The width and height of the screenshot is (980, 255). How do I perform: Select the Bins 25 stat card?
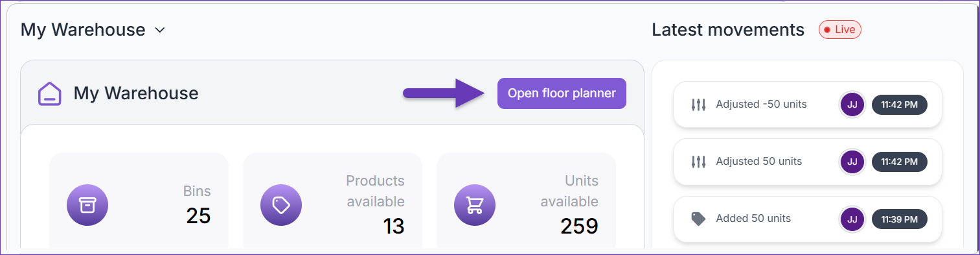point(139,200)
